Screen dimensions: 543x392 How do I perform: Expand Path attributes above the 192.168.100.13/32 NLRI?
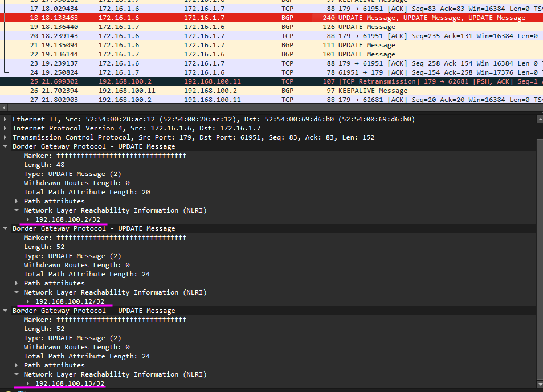[17, 365]
